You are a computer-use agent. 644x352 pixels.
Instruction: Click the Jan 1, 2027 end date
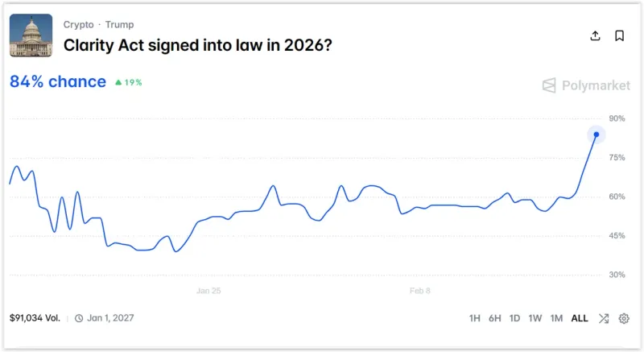110,318
